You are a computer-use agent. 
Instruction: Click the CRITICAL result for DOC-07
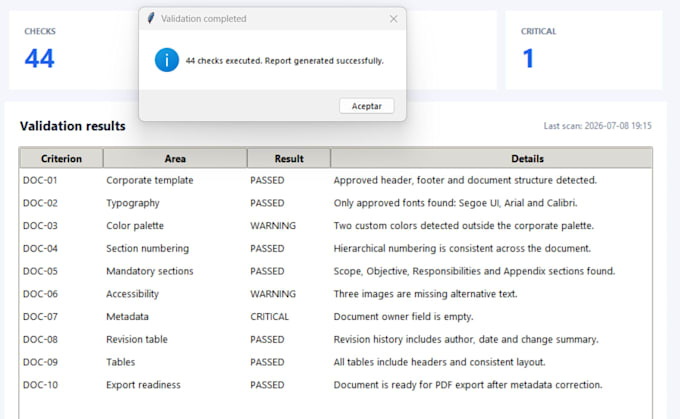pos(269,317)
